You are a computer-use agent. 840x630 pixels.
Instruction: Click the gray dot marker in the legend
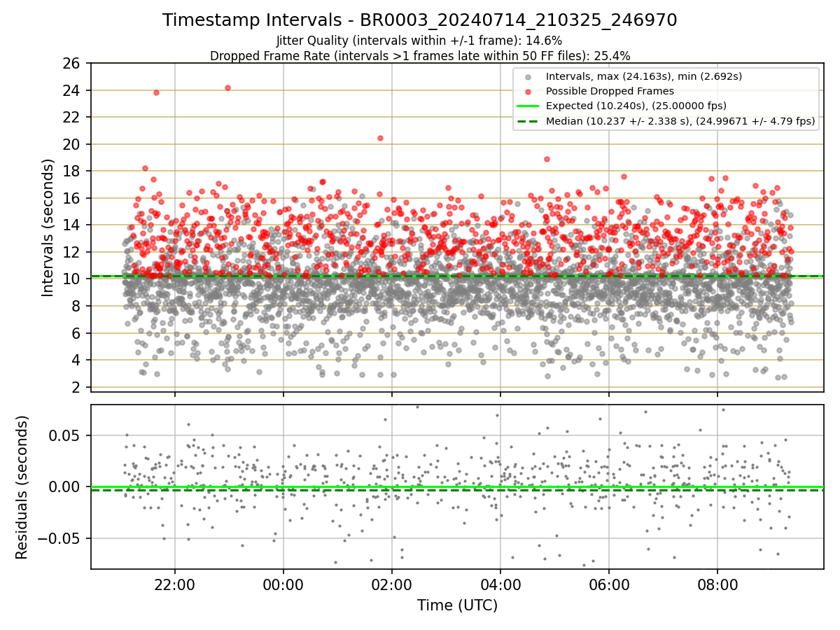[528, 76]
